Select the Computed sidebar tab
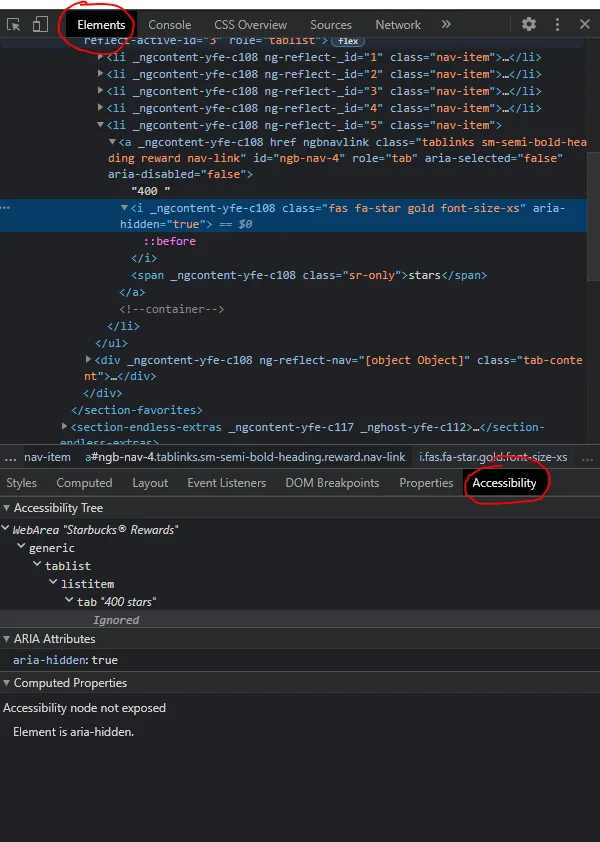Screen dimensions: 600x842 tap(84, 483)
